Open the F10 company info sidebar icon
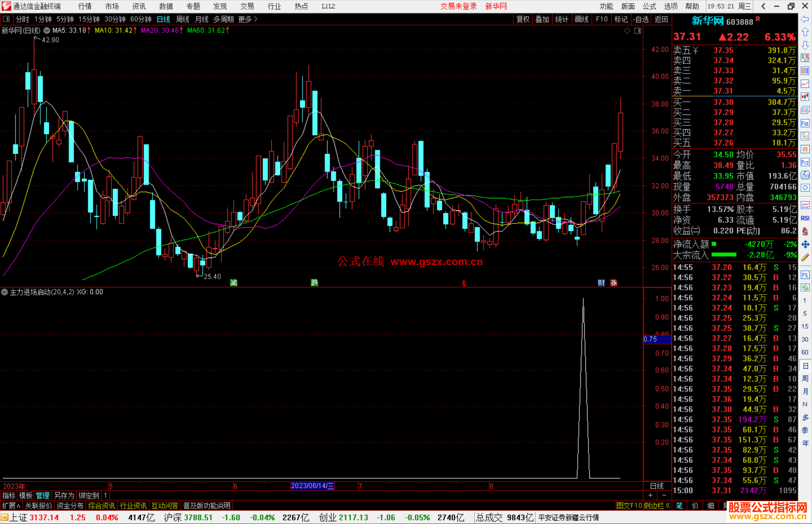Screen dimensions: 812x524 coord(805,123)
